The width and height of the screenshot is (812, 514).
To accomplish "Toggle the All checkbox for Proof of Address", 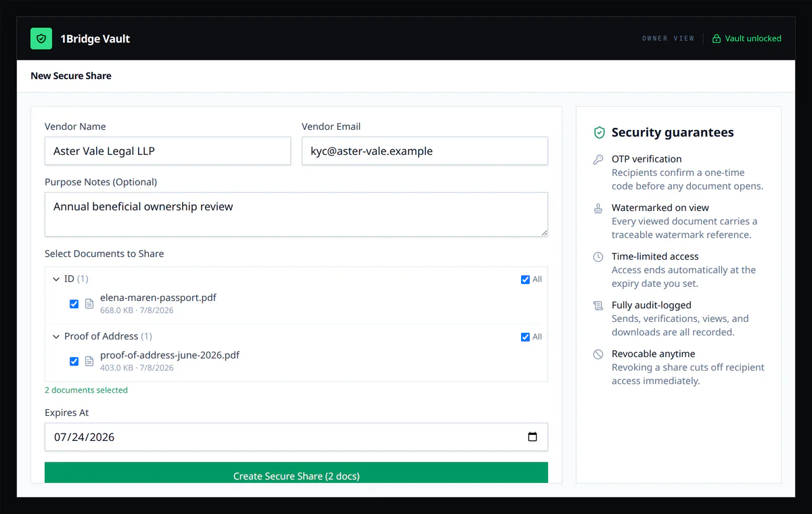I will pyautogui.click(x=525, y=337).
